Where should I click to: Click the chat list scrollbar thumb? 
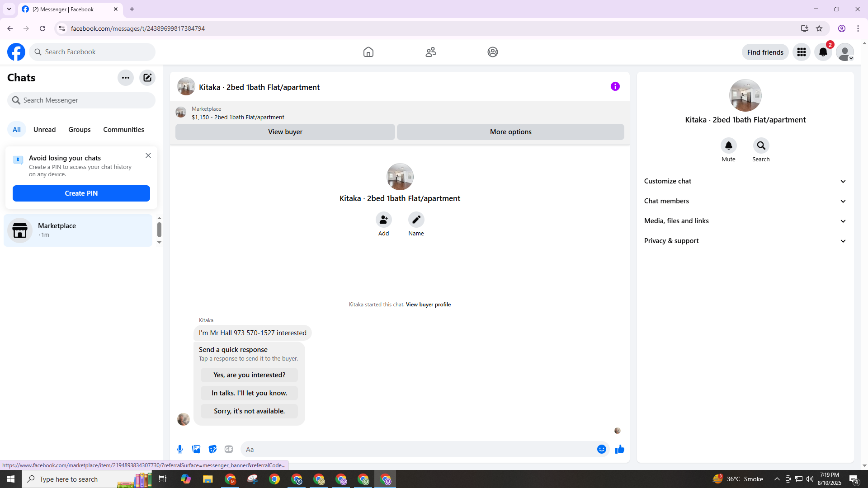pos(159,230)
